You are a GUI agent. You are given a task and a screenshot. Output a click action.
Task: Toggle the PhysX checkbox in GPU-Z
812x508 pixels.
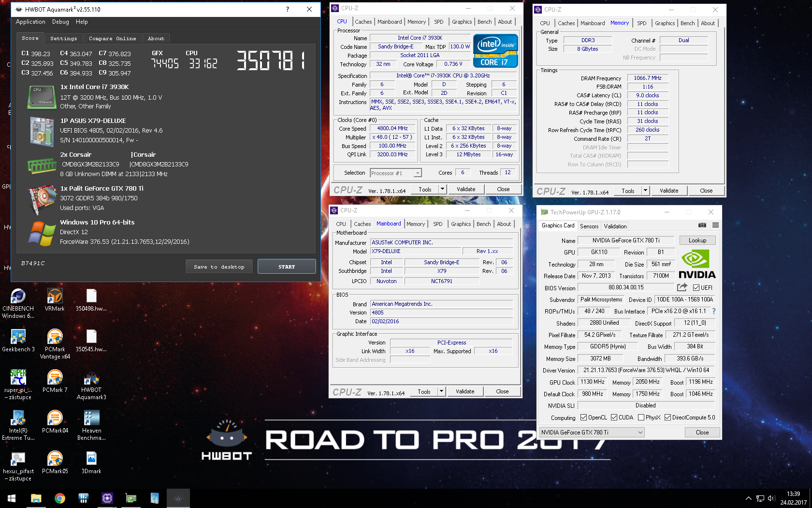point(641,418)
